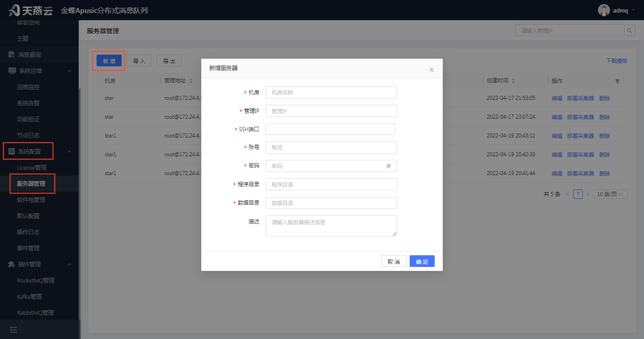The width and height of the screenshot is (644, 339).
Task: Click 删除 for the 20:43:12 row
Action: tap(605, 136)
